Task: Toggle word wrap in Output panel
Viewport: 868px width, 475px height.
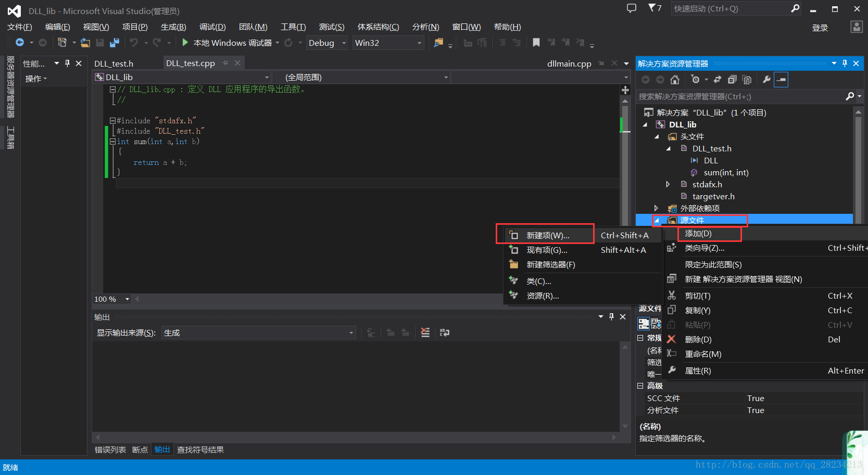Action: [444, 332]
